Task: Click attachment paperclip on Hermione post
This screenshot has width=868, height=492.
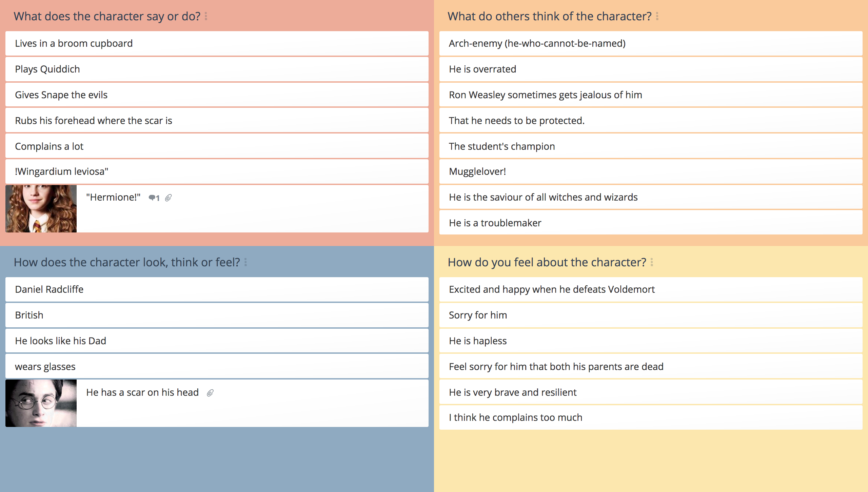Action: tap(169, 198)
